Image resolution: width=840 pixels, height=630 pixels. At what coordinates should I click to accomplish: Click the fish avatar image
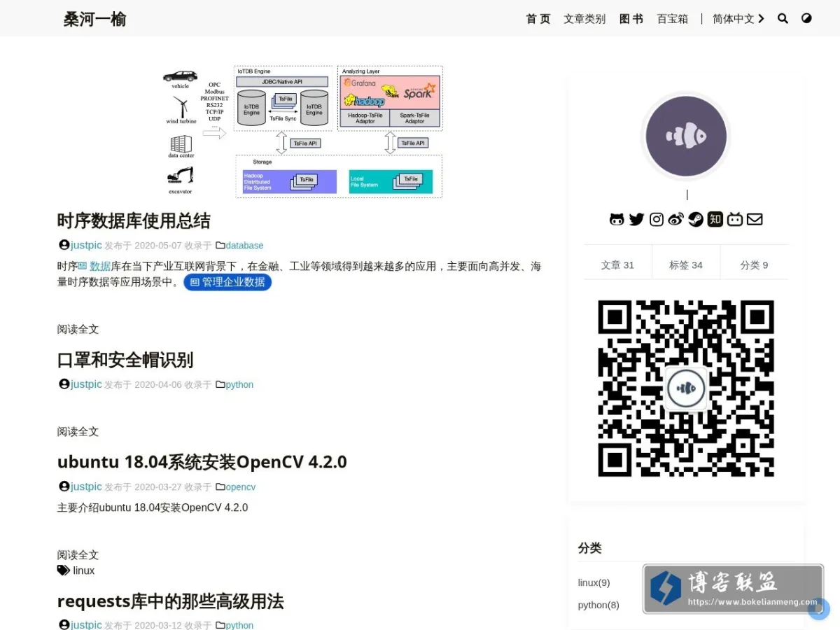[686, 136]
